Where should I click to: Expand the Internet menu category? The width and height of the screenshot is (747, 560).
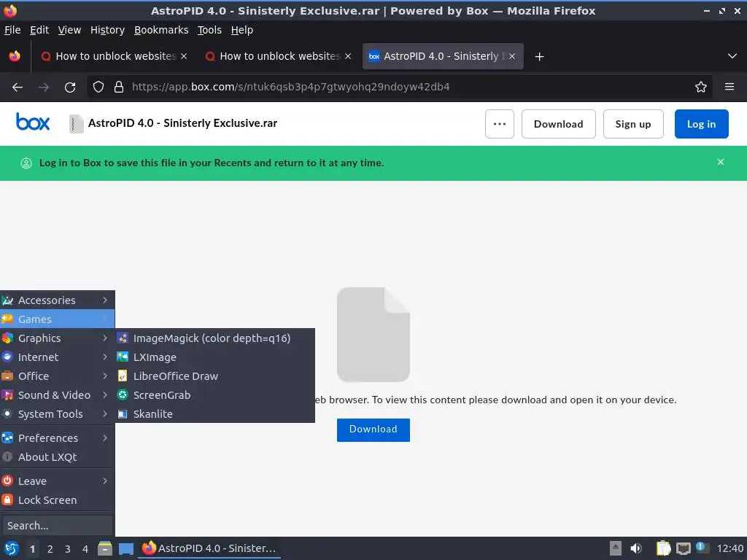57,357
